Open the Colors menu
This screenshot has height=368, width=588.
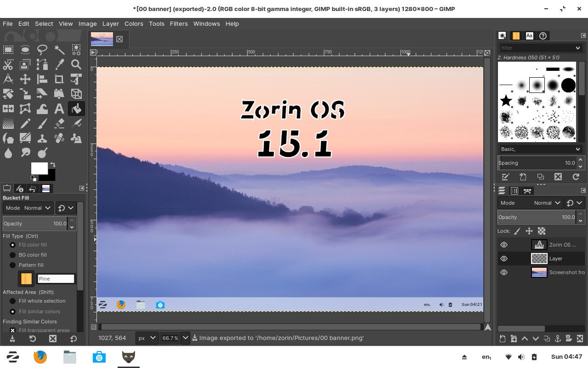(134, 23)
